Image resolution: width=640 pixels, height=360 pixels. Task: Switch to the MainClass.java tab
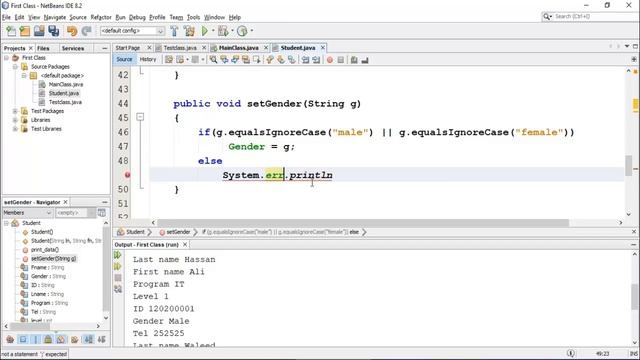(x=238, y=48)
